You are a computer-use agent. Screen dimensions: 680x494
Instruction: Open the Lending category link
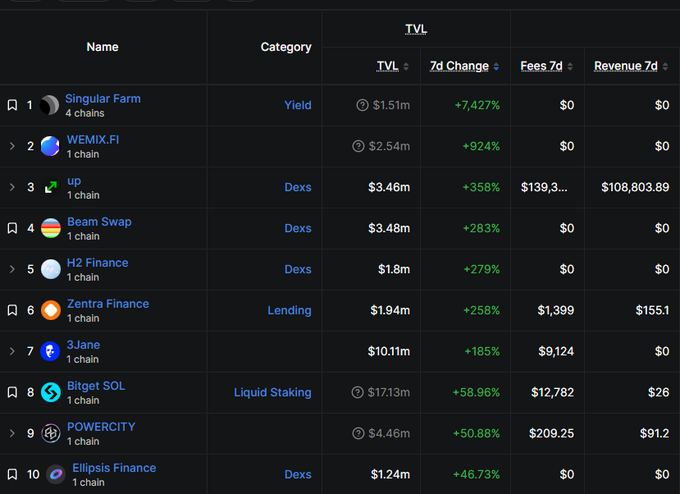tap(289, 310)
